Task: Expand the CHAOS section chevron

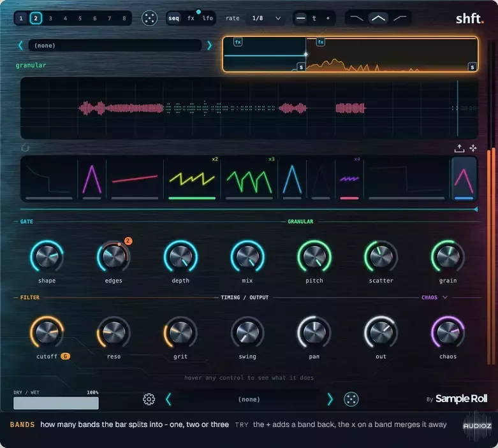Action: (x=445, y=298)
